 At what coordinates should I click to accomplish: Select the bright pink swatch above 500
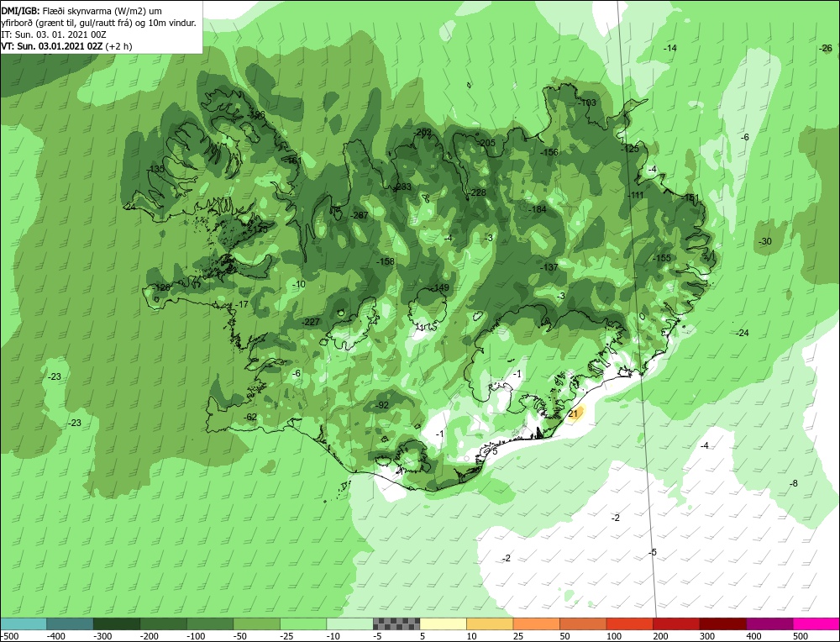coord(816,624)
